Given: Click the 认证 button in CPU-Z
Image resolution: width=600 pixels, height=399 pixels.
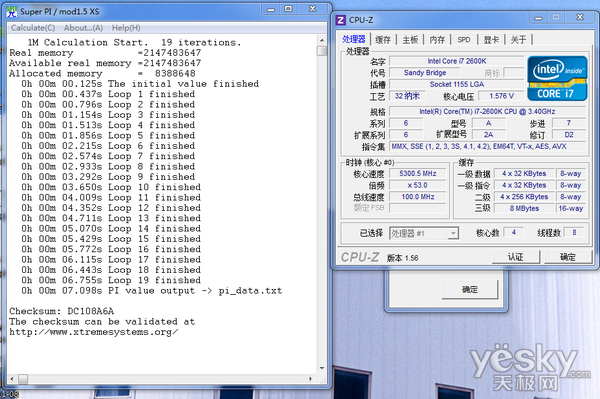Looking at the screenshot, I should coord(515,257).
